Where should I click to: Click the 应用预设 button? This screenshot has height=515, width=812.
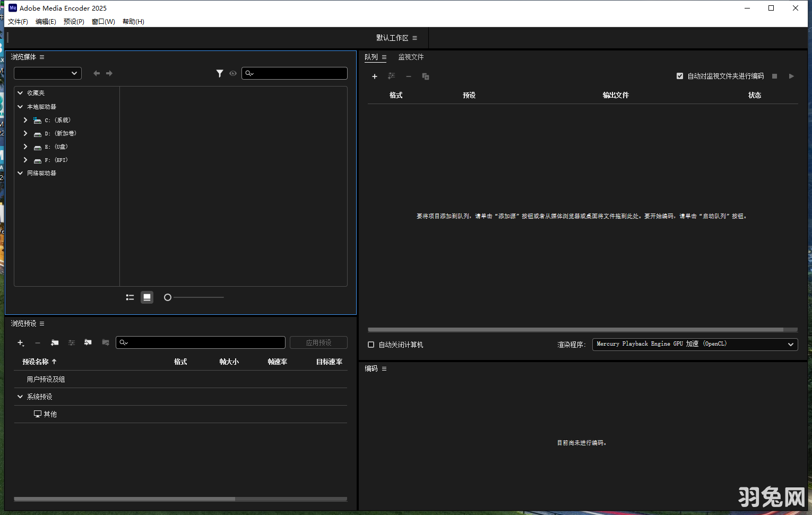point(318,342)
